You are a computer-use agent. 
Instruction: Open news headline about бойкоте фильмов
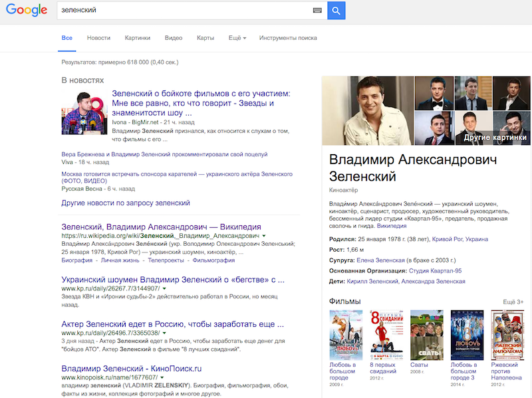tap(201, 103)
